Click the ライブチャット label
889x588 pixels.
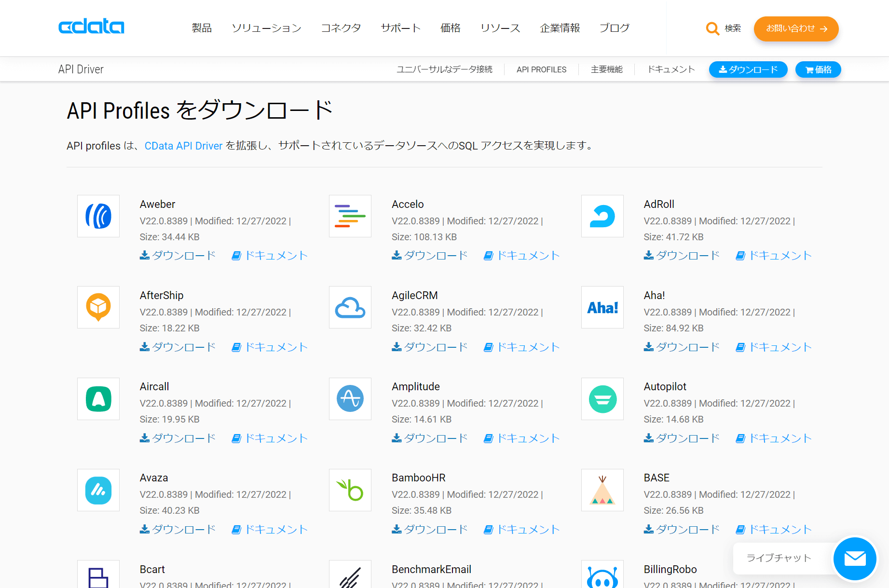[779, 558]
